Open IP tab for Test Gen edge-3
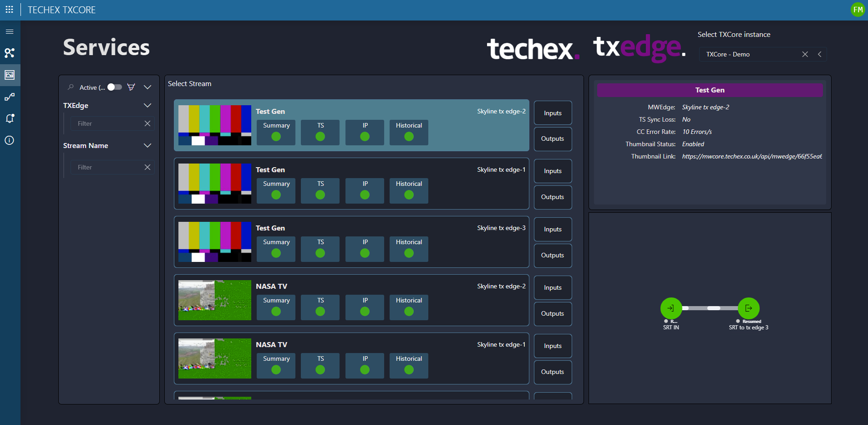The image size is (868, 425). tap(365, 249)
